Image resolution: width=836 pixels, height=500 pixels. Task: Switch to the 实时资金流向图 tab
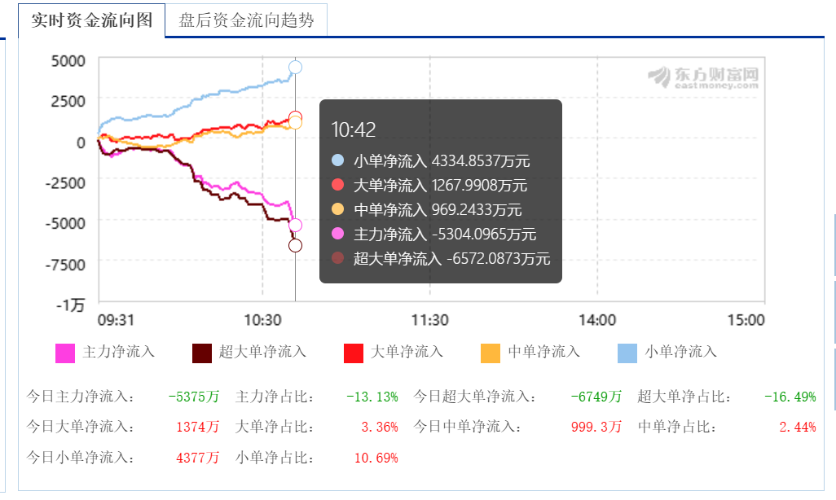(91, 20)
